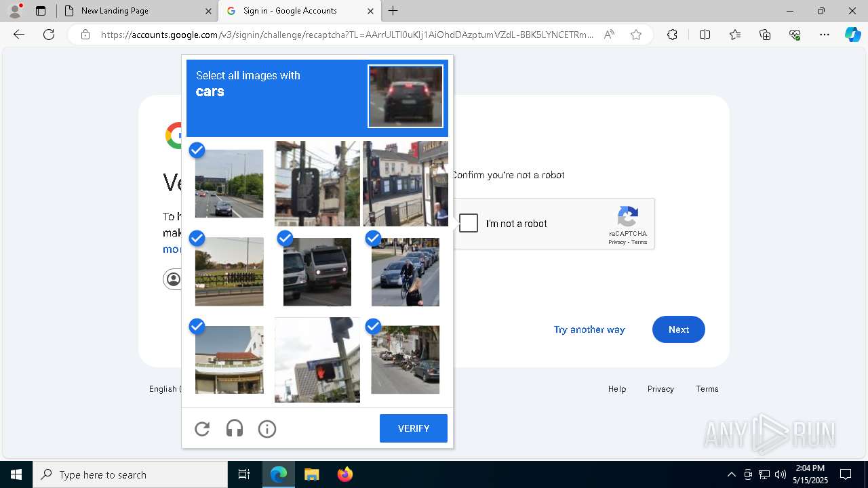Open volume control in tray

(781, 474)
